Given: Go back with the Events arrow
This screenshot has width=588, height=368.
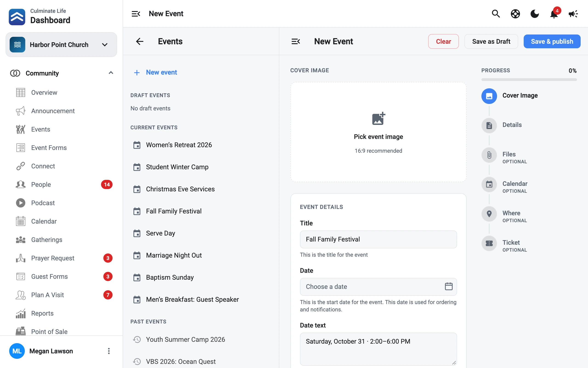Looking at the screenshot, I should pos(140,41).
